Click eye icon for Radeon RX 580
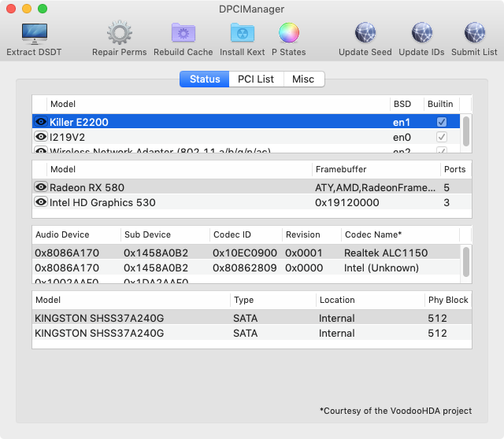The height and width of the screenshot is (439, 504). tap(41, 187)
